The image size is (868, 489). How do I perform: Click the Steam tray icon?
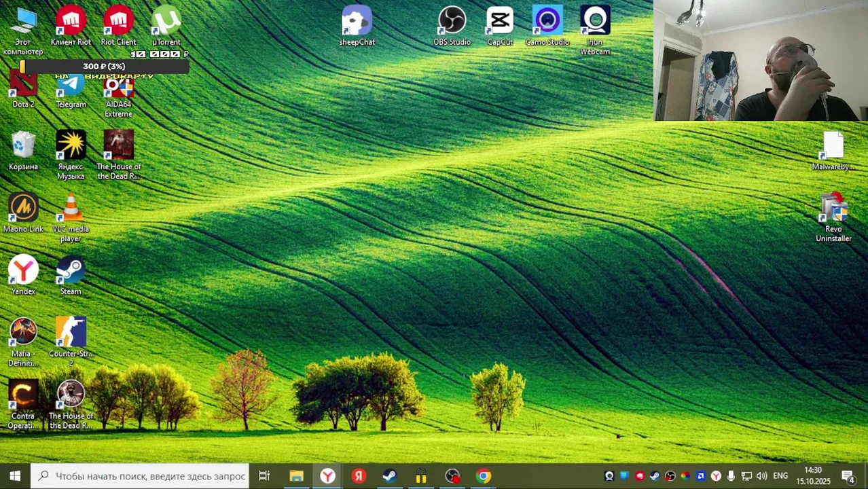(x=655, y=476)
